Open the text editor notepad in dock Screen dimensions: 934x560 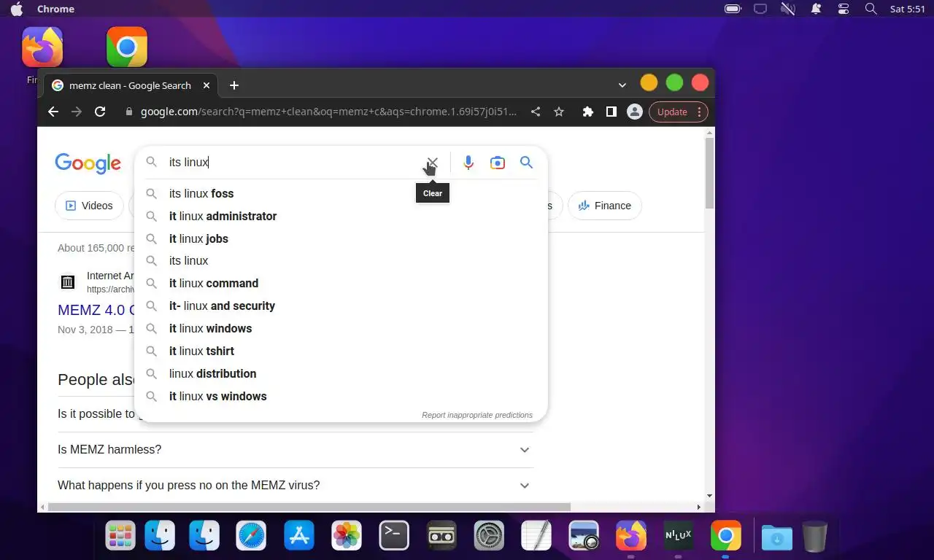536,537
